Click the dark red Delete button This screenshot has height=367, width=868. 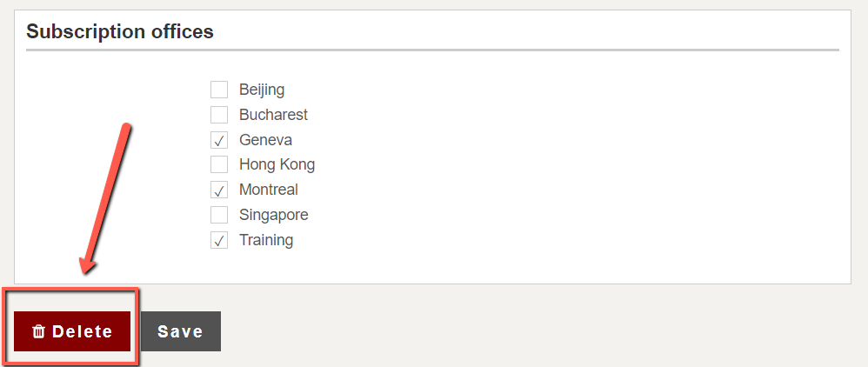pos(72,331)
